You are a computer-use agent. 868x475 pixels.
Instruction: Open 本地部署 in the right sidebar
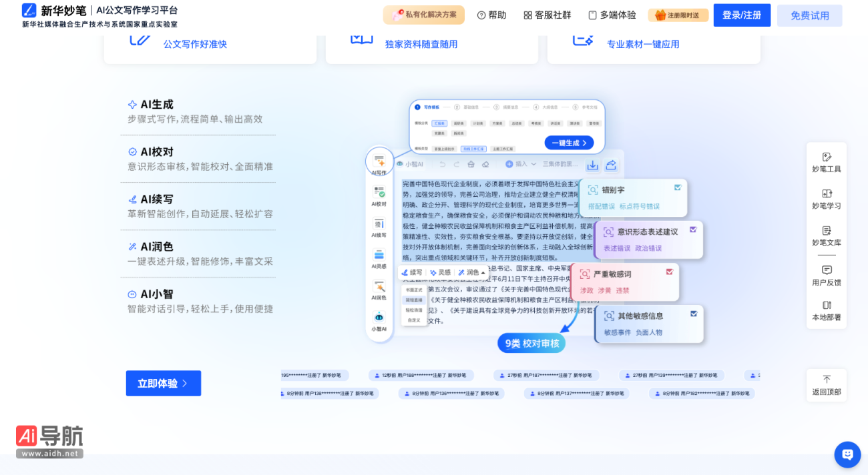[x=827, y=310]
